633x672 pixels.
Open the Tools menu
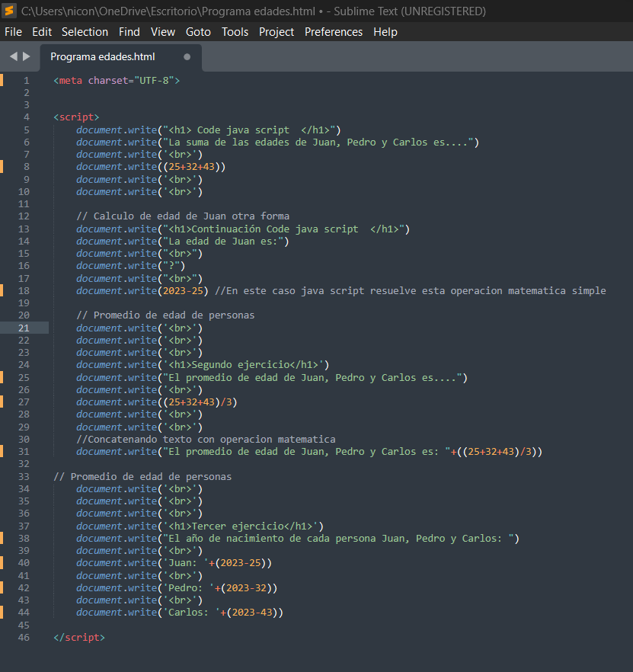tap(235, 32)
